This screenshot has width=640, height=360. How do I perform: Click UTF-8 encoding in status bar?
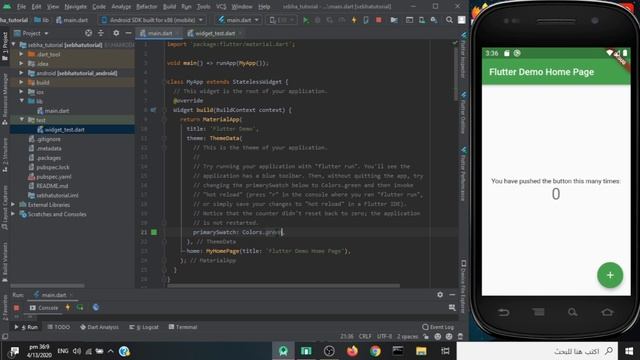384,336
